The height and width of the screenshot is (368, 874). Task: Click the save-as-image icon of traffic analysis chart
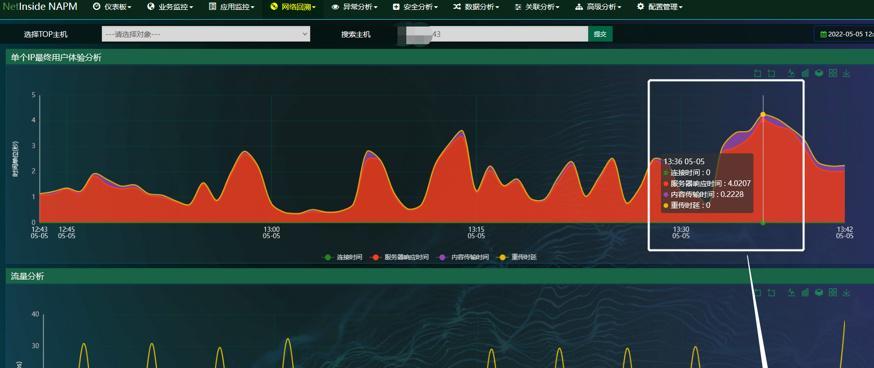(x=846, y=292)
